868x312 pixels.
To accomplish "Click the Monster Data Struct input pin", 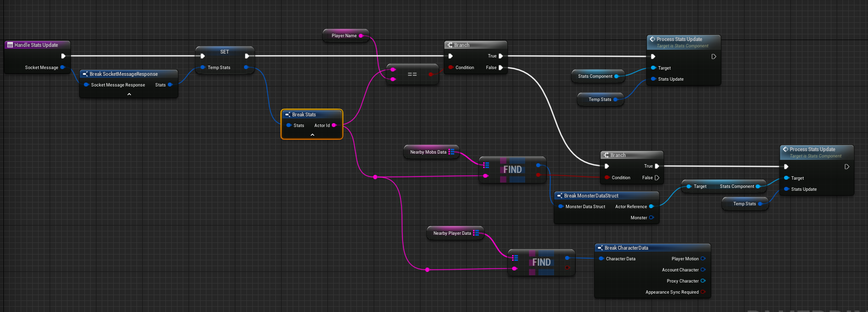I will [x=561, y=207].
